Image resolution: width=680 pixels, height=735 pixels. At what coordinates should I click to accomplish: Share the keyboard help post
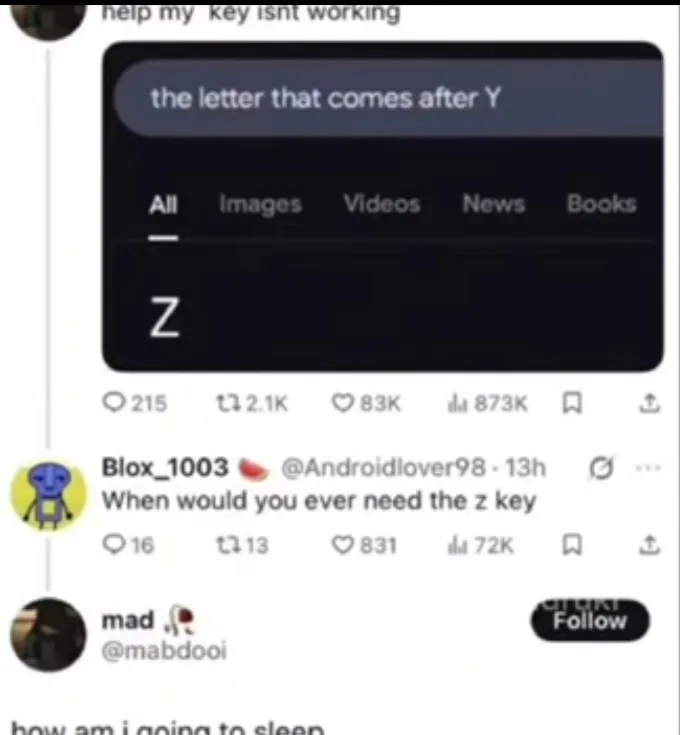[650, 404]
